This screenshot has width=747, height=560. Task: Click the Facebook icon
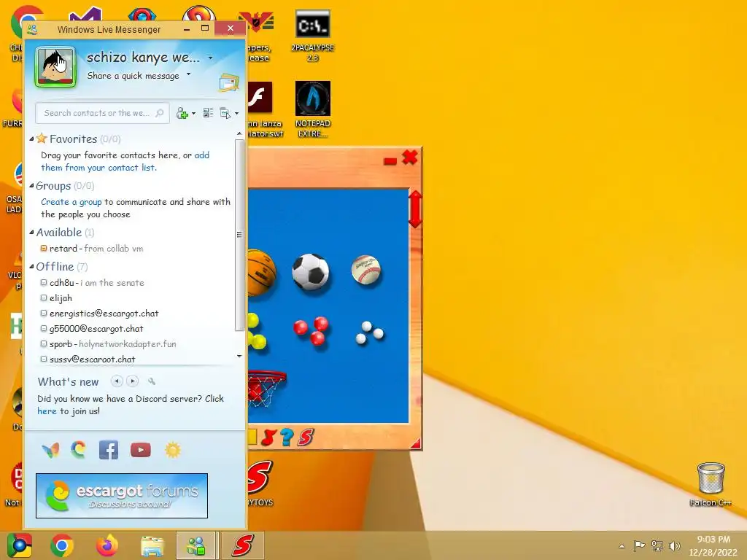[109, 450]
